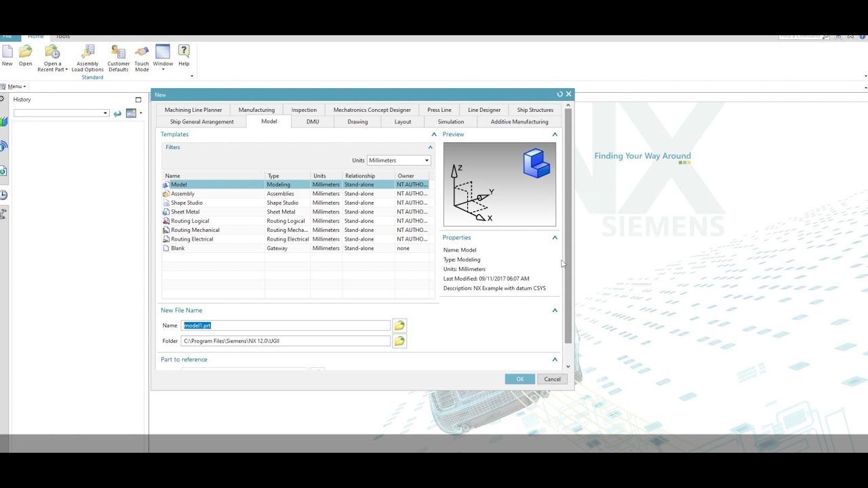Select the Sheet Metal template icon

click(166, 212)
